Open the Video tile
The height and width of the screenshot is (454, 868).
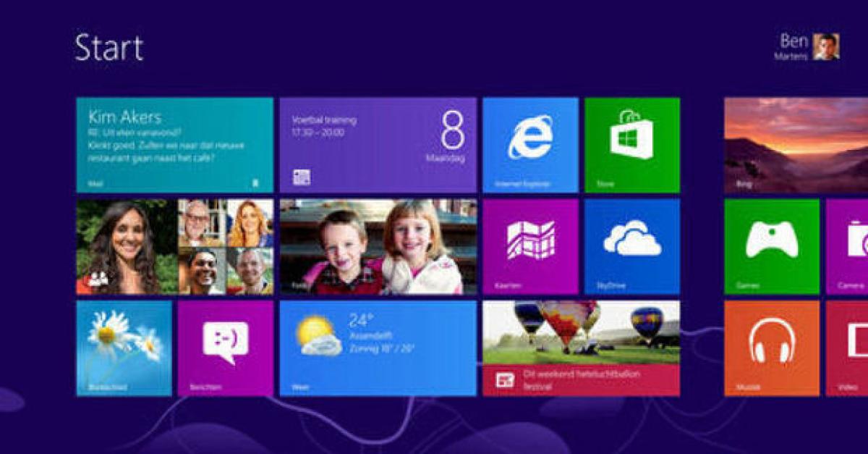(x=847, y=348)
